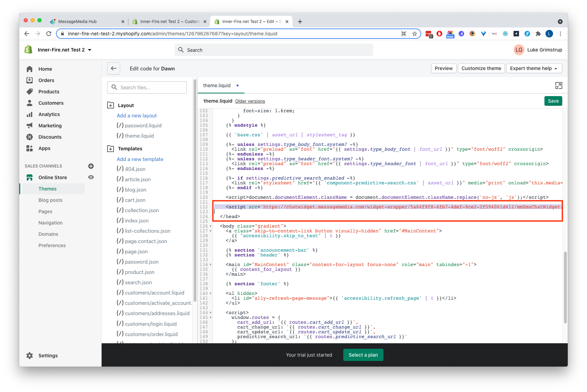Open Domains menu item
Viewport: 587px width, 392px height.
(x=48, y=234)
